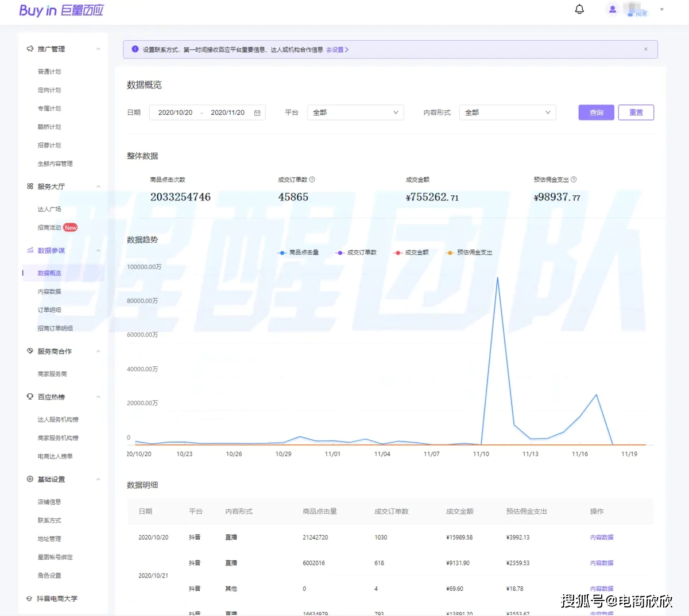Click the 查询 button

pyautogui.click(x=597, y=113)
